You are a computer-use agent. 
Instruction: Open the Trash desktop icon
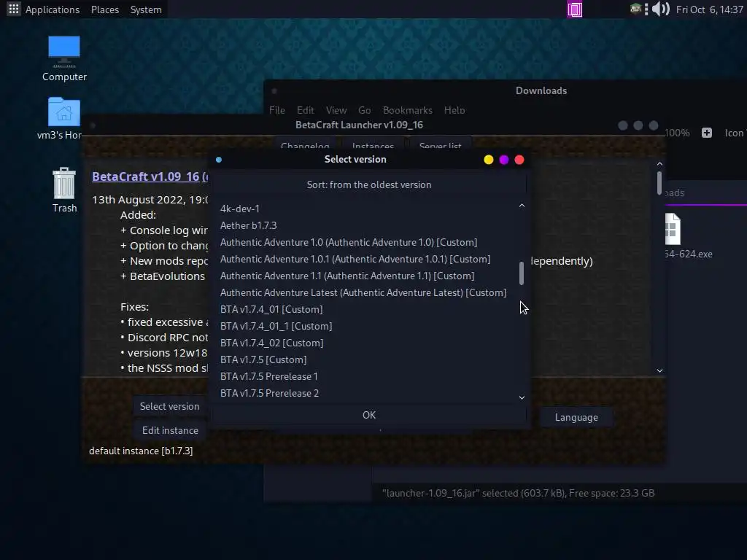pyautogui.click(x=64, y=183)
